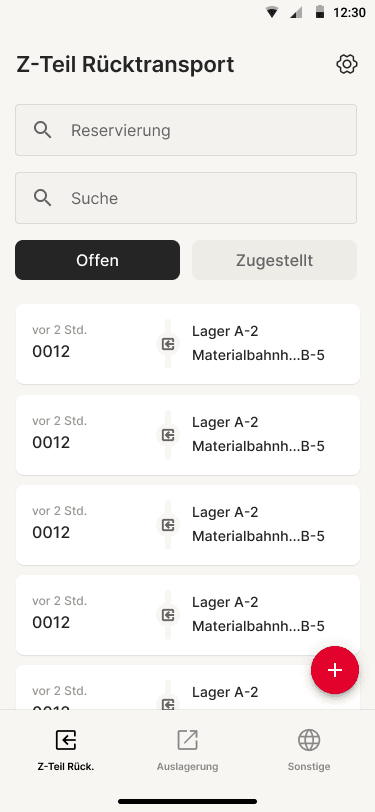
Task: Tap the Materialbahnh...B-5 text in fourth card
Action: (x=258, y=627)
